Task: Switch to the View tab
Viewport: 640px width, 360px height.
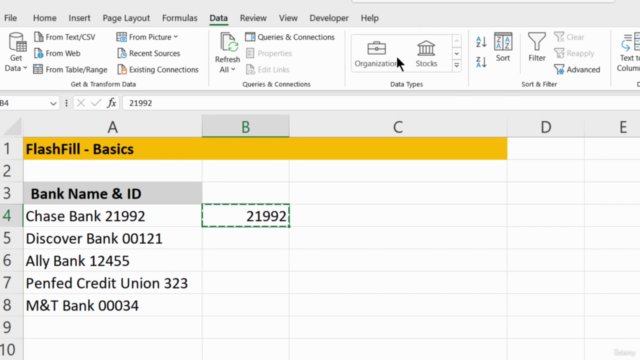Action: (x=288, y=18)
